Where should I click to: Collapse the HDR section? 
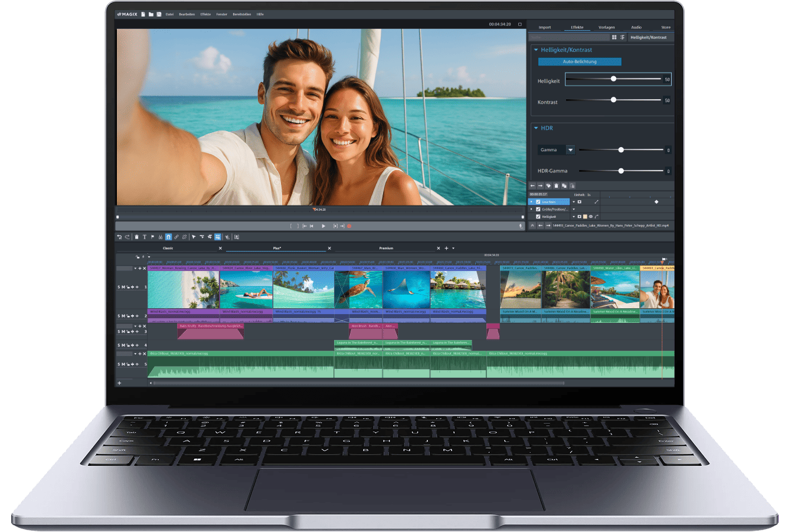click(x=536, y=128)
